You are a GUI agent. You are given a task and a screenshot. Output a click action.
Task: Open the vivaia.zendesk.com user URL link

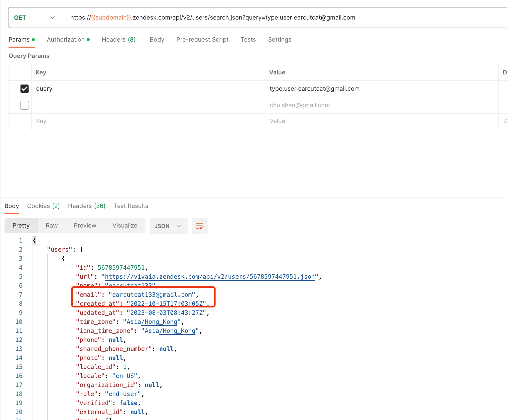[209, 277]
